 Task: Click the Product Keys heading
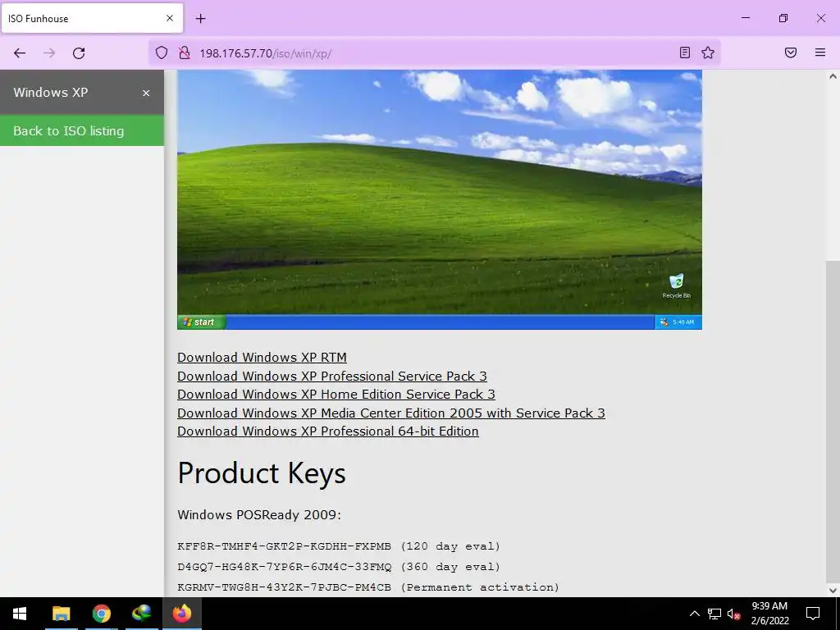point(262,473)
